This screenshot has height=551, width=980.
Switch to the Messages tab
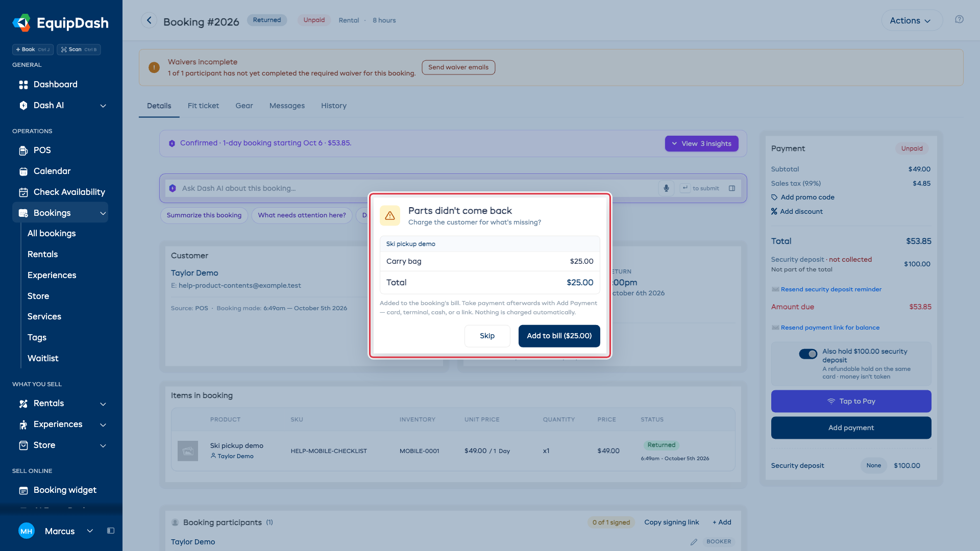coord(287,106)
